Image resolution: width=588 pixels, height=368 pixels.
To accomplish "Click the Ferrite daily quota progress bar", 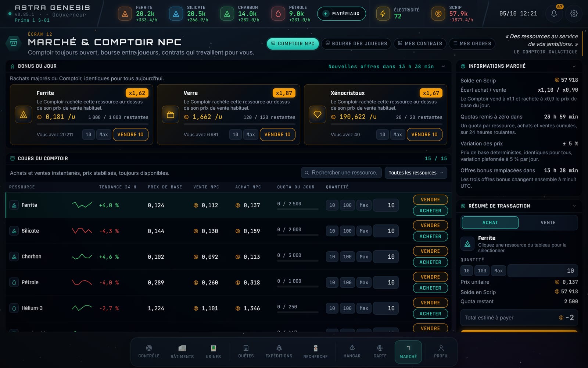I will (298, 209).
